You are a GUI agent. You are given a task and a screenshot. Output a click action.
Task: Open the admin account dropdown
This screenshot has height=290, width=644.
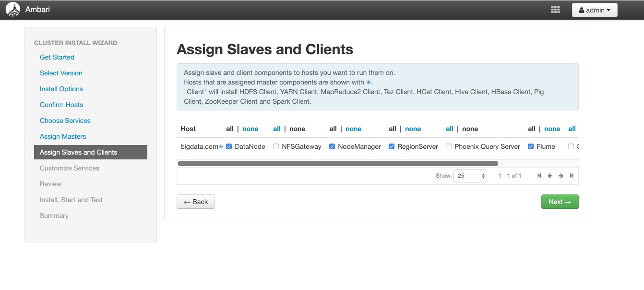tap(595, 10)
